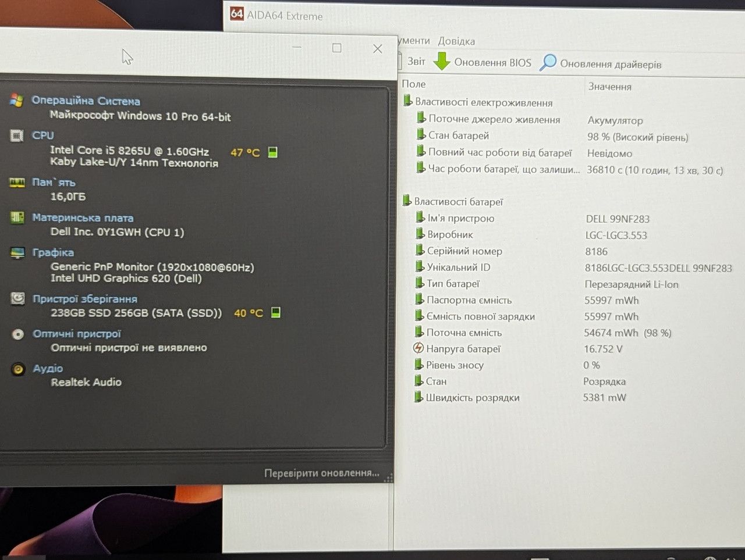The width and height of the screenshot is (745, 560).
Task: Click the icon beside Рівень зносу
Action: 419,365
